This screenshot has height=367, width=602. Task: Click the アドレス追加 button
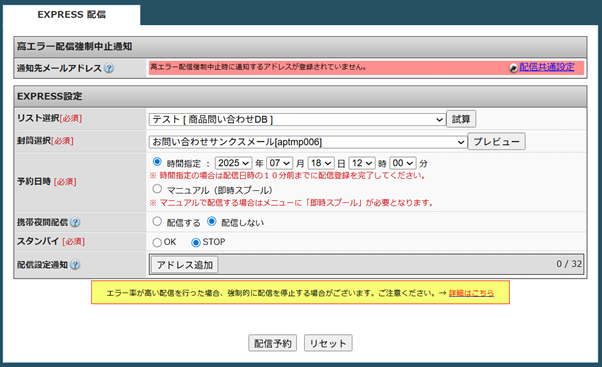(x=185, y=265)
